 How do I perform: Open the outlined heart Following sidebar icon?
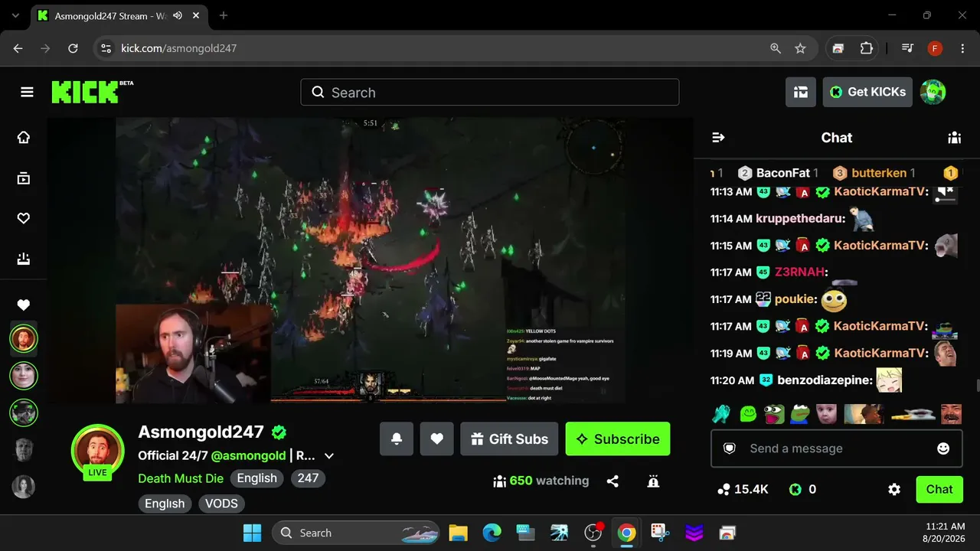click(24, 219)
